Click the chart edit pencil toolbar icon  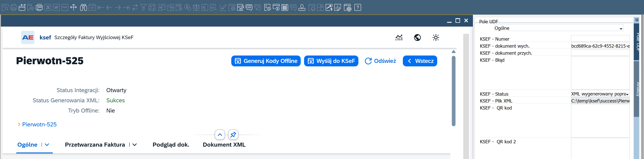[337, 8]
